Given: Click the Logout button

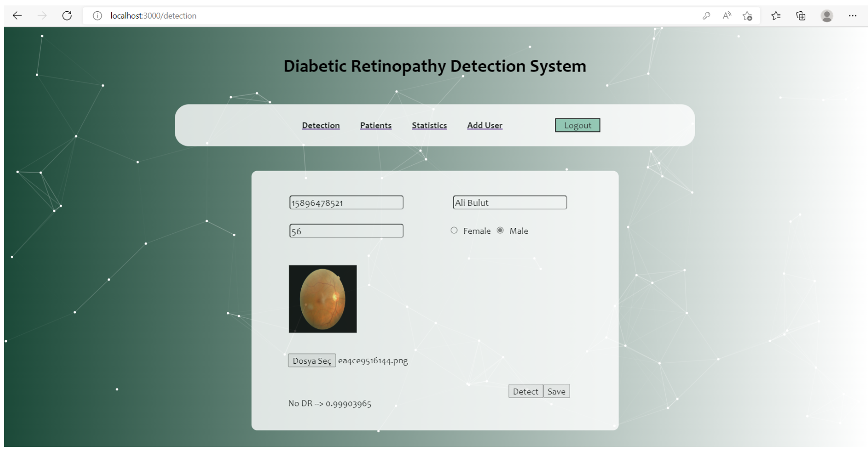Looking at the screenshot, I should click(577, 125).
